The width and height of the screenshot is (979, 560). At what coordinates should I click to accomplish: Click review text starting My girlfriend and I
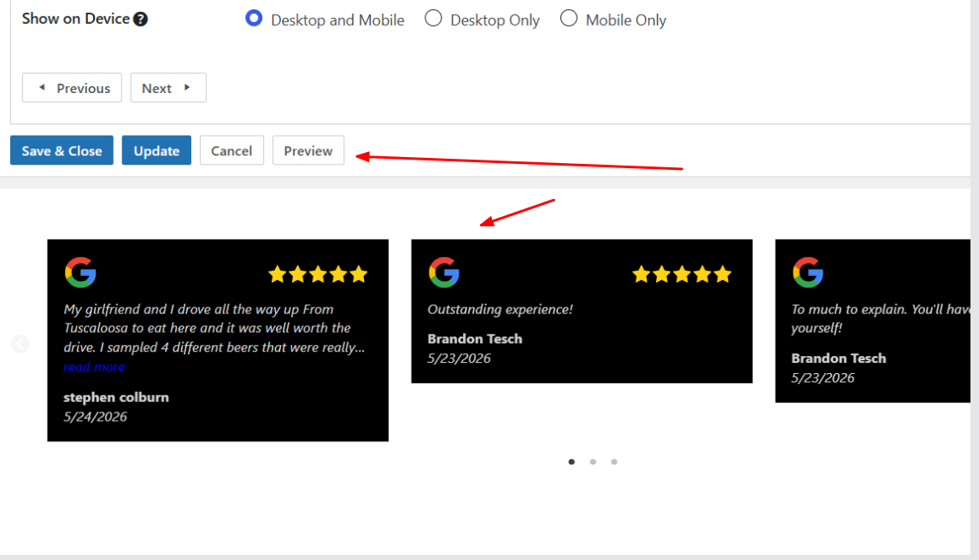point(214,328)
